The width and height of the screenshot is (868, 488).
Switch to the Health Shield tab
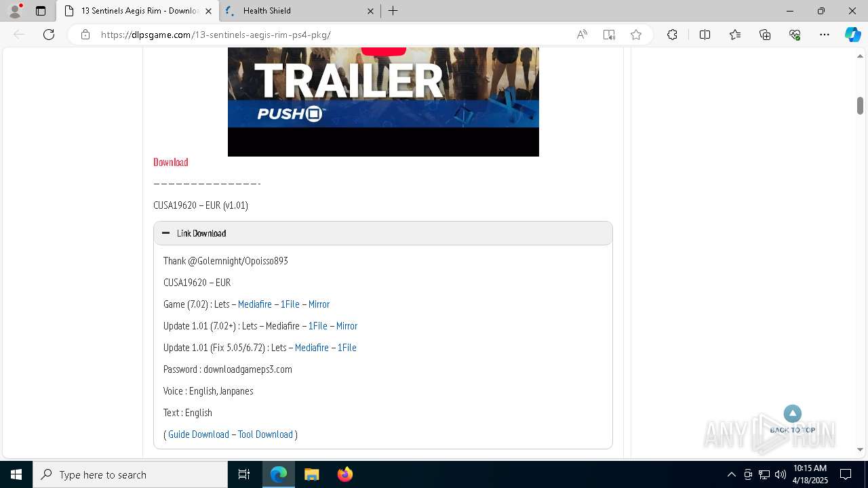click(x=300, y=11)
